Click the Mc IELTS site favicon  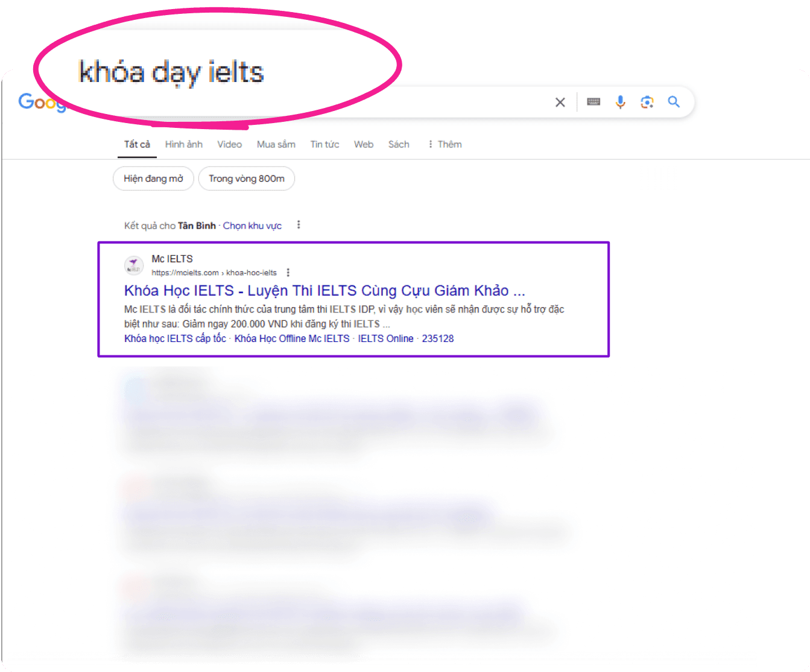pos(134,265)
